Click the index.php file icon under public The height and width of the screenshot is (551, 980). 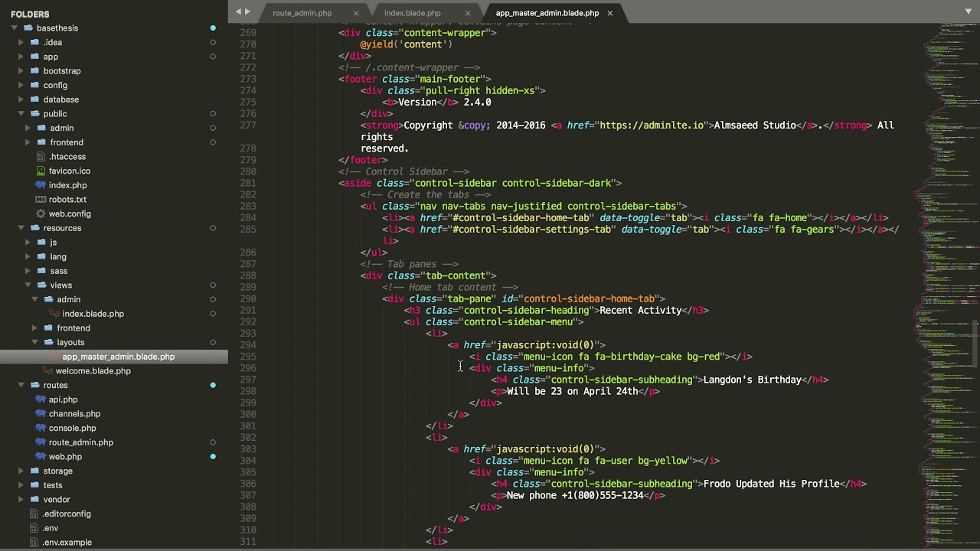coord(41,185)
